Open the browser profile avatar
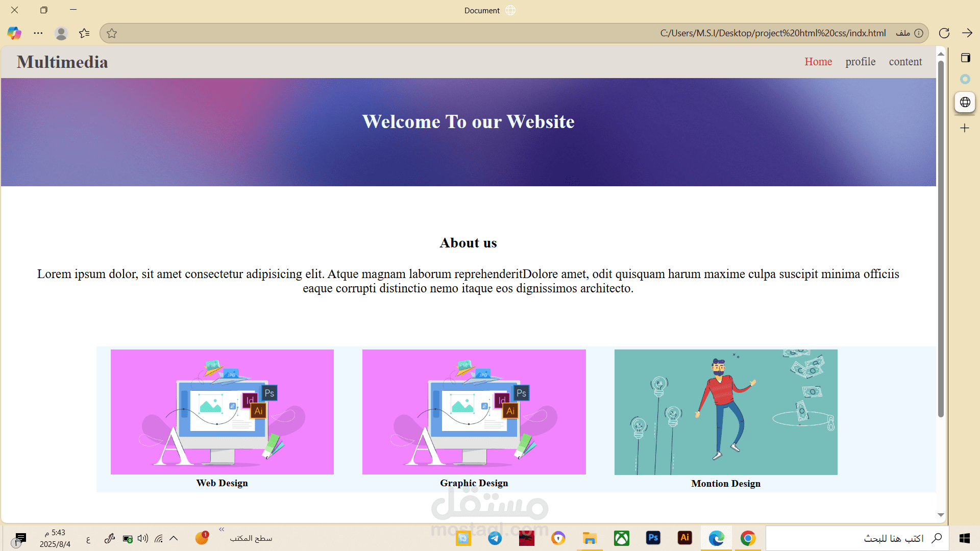980x551 pixels. click(61, 33)
